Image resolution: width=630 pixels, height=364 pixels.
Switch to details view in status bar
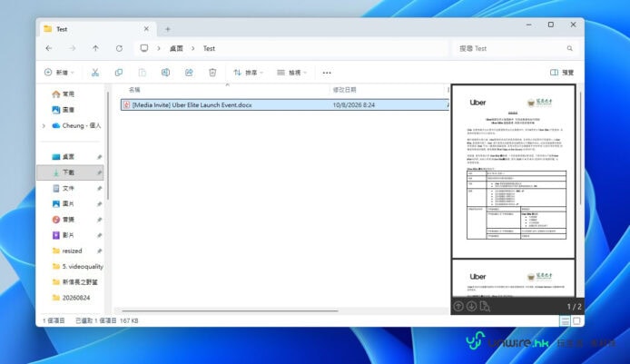[565, 320]
